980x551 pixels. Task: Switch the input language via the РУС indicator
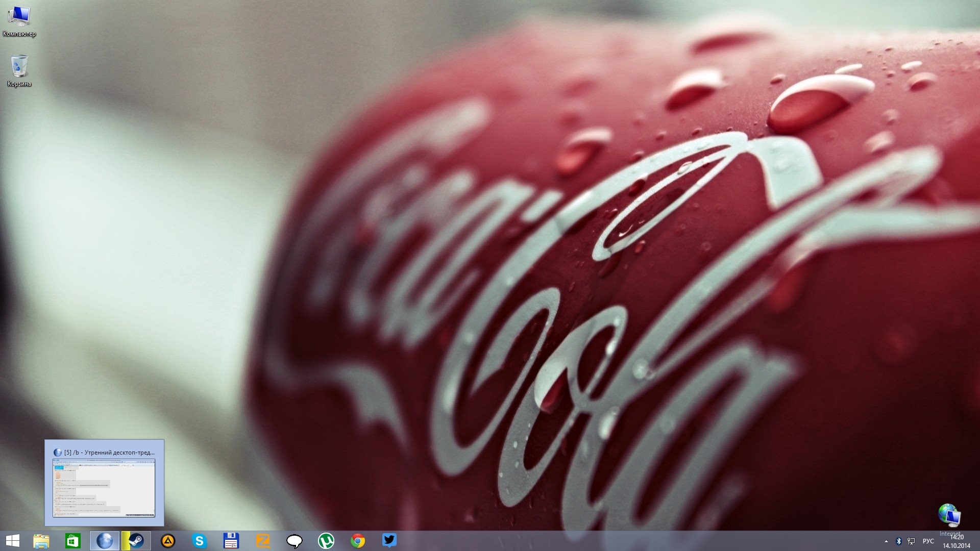[928, 541]
